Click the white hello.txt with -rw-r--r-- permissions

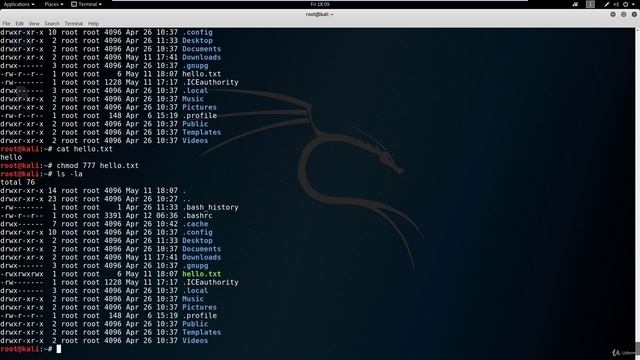[202, 74]
